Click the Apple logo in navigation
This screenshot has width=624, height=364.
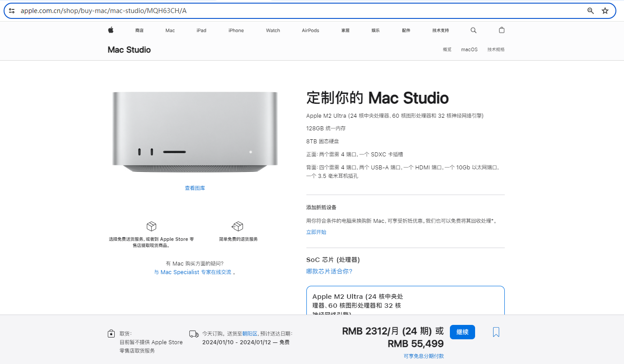(111, 30)
